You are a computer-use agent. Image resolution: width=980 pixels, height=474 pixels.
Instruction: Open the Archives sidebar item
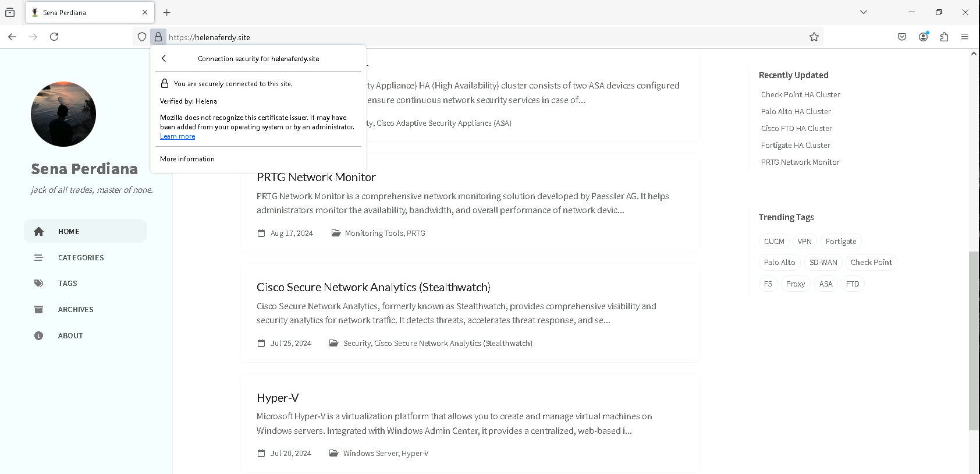coord(76,309)
